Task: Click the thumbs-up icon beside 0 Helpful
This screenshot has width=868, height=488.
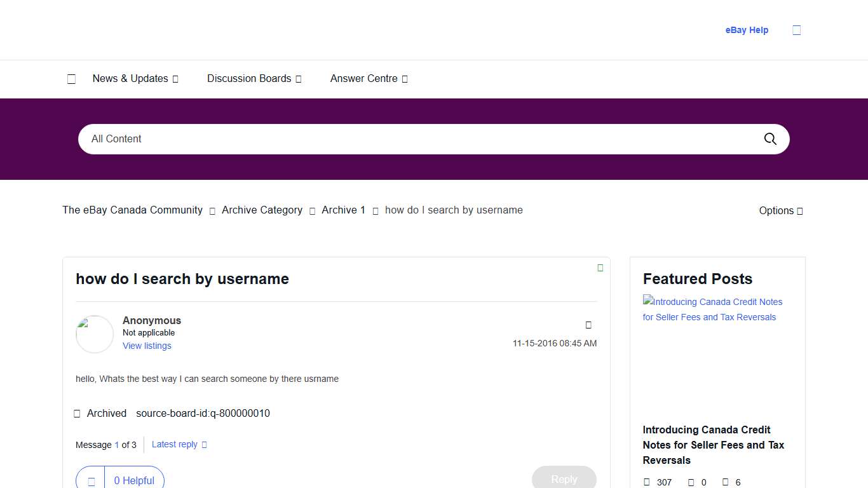Action: 90,481
